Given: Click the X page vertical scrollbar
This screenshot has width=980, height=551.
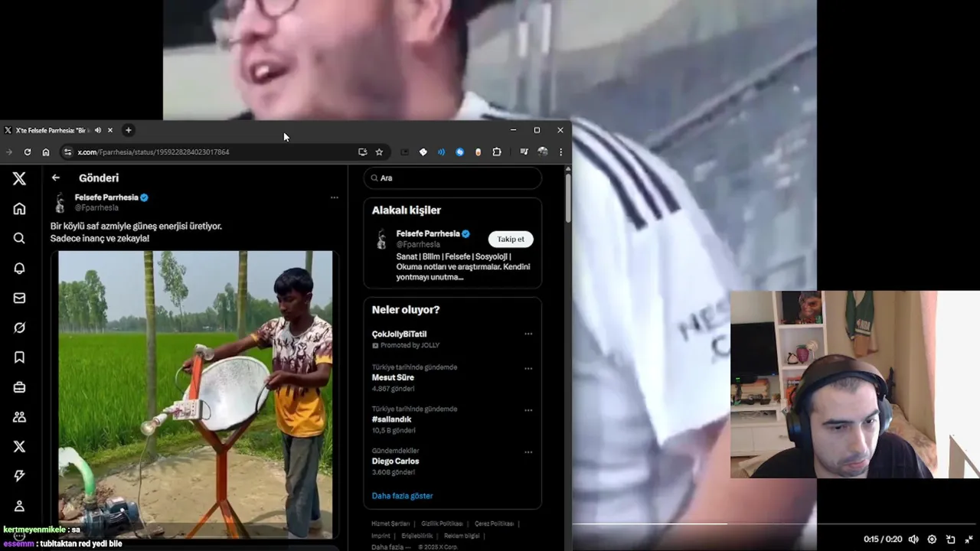Looking at the screenshot, I should [568, 199].
